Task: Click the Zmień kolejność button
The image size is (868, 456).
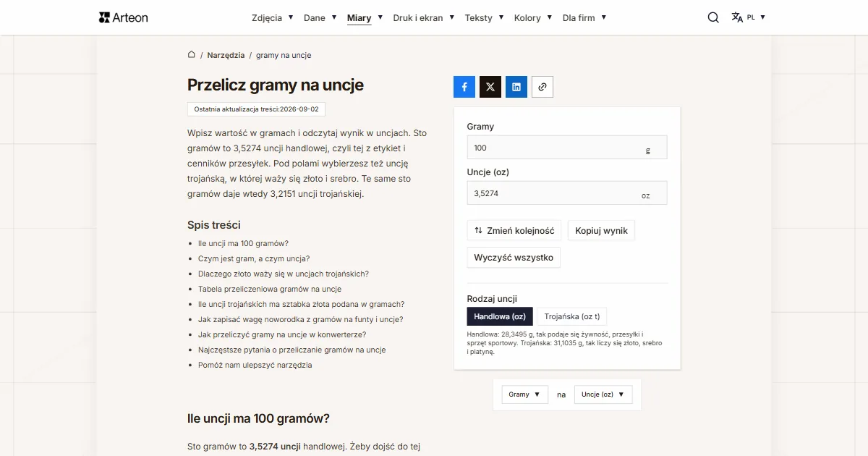Action: (x=514, y=231)
